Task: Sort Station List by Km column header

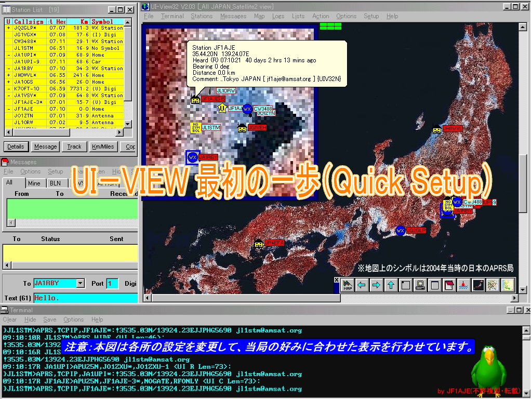Action: tap(78, 21)
